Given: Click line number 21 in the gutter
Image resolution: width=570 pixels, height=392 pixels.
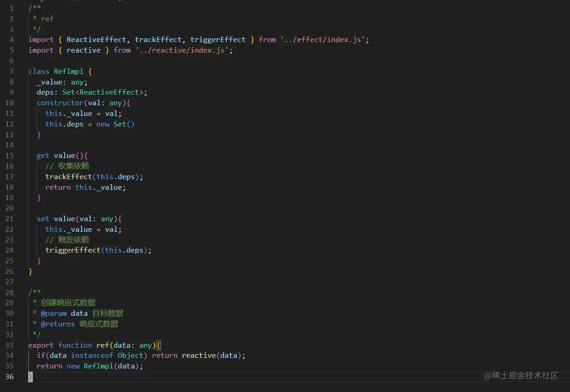Looking at the screenshot, I should tap(10, 219).
